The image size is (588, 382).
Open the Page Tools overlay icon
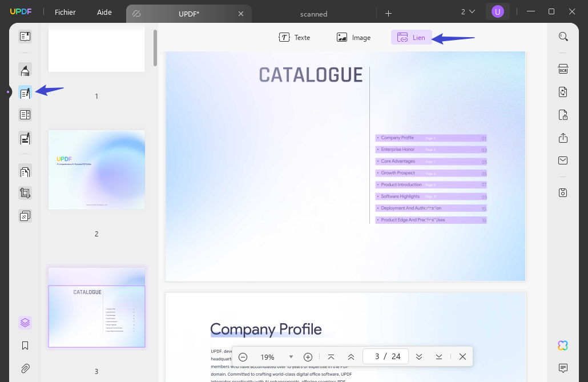pos(25,216)
